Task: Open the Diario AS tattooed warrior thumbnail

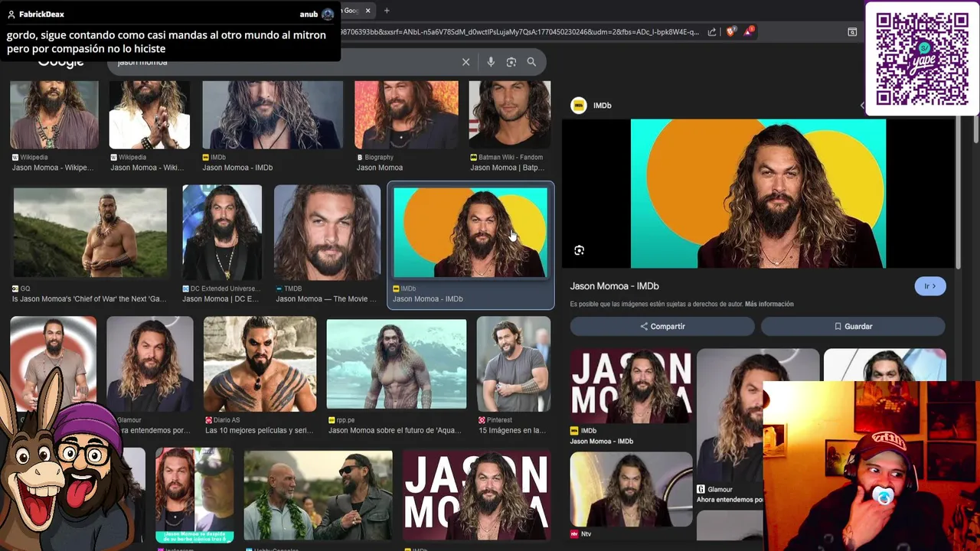Action: click(260, 364)
